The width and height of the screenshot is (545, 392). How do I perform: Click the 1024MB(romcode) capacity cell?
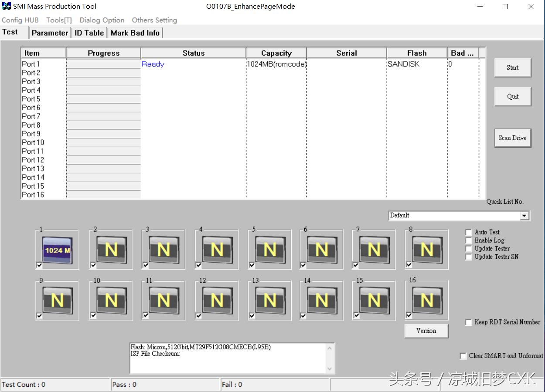pyautogui.click(x=276, y=64)
